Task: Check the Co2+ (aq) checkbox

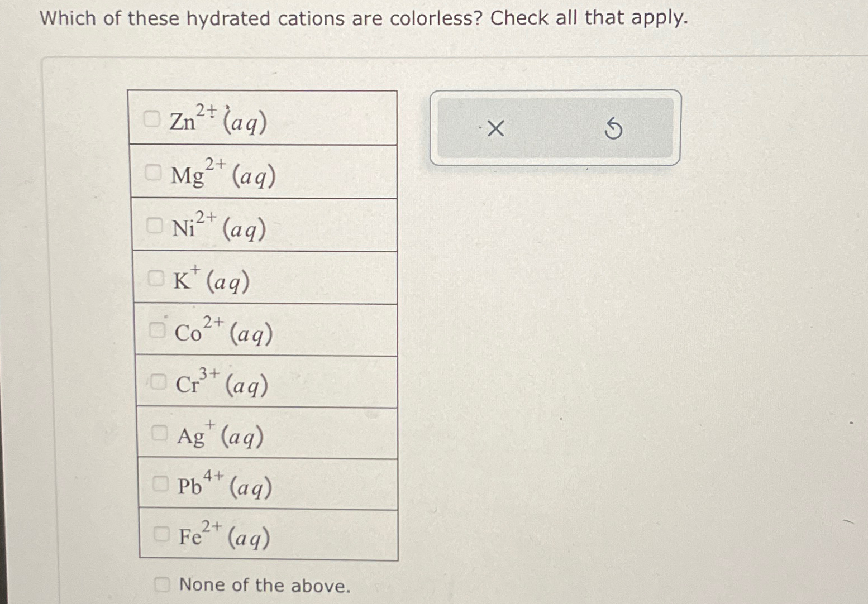Action: (x=158, y=329)
